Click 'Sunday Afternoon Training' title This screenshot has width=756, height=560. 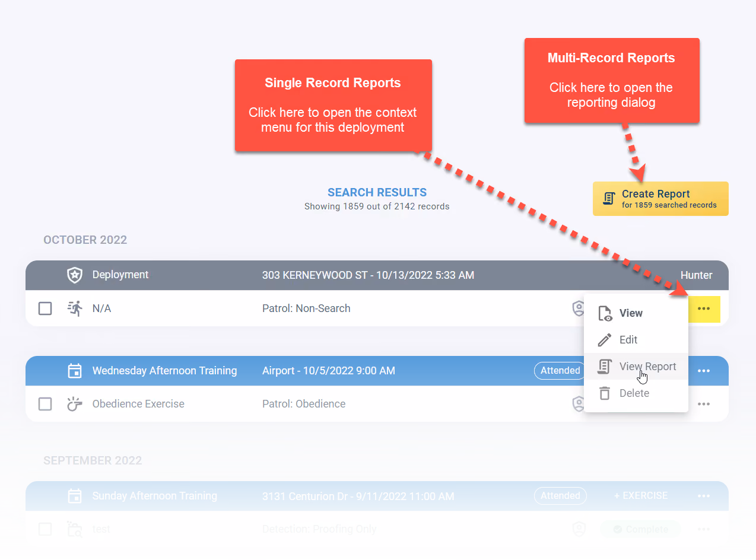point(154,496)
